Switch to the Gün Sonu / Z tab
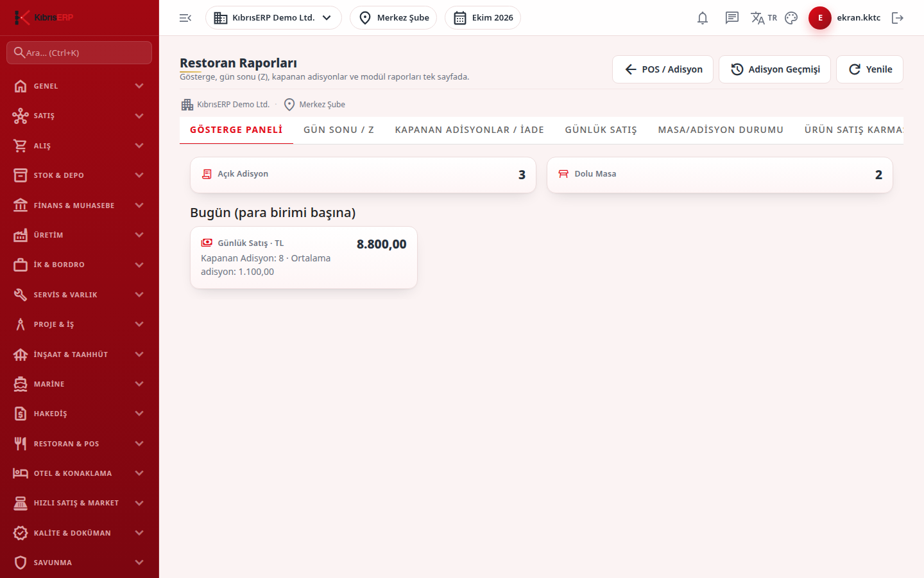The image size is (924, 578). (x=339, y=130)
